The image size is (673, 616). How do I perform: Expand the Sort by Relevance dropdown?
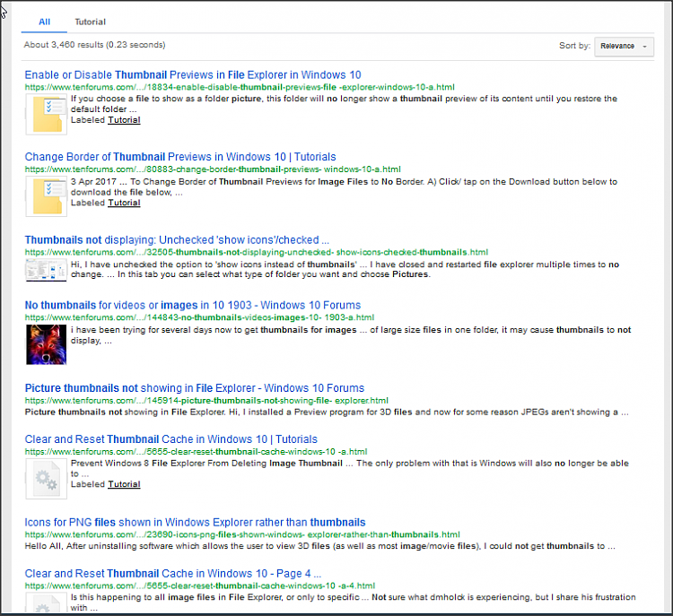[x=623, y=46]
